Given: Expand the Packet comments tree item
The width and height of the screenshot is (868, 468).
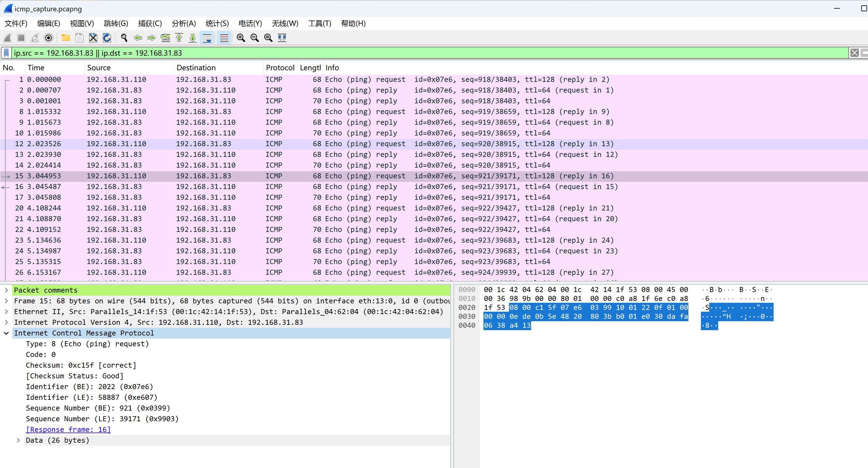Looking at the screenshot, I should pos(6,290).
